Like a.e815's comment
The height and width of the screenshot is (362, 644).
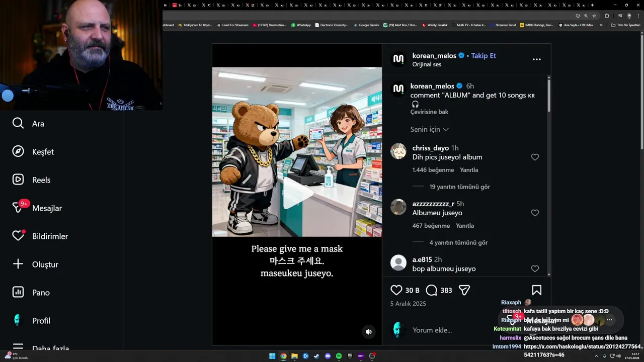[535, 268]
